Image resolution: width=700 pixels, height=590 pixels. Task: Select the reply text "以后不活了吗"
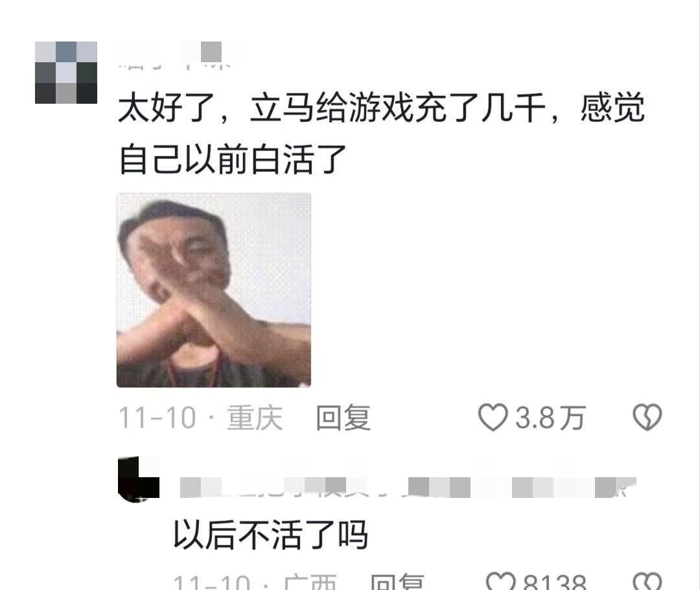point(270,535)
